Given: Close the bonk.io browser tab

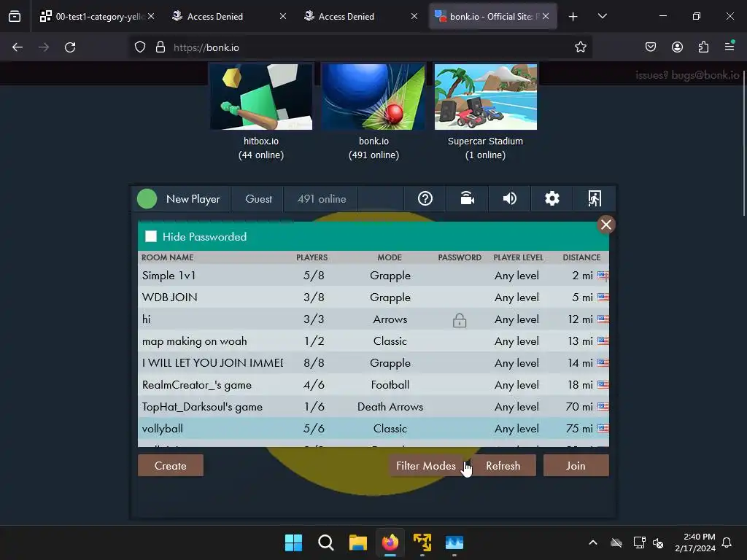Looking at the screenshot, I should pyautogui.click(x=546, y=16).
